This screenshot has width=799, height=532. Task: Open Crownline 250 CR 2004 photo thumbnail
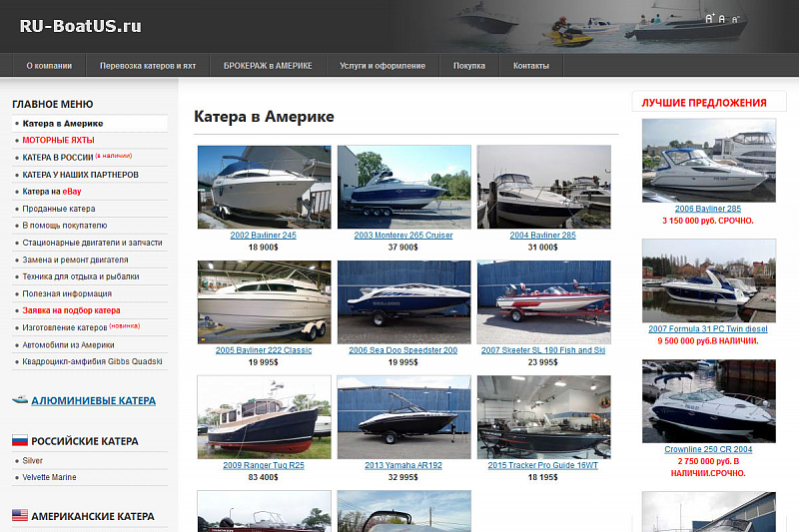[709, 401]
